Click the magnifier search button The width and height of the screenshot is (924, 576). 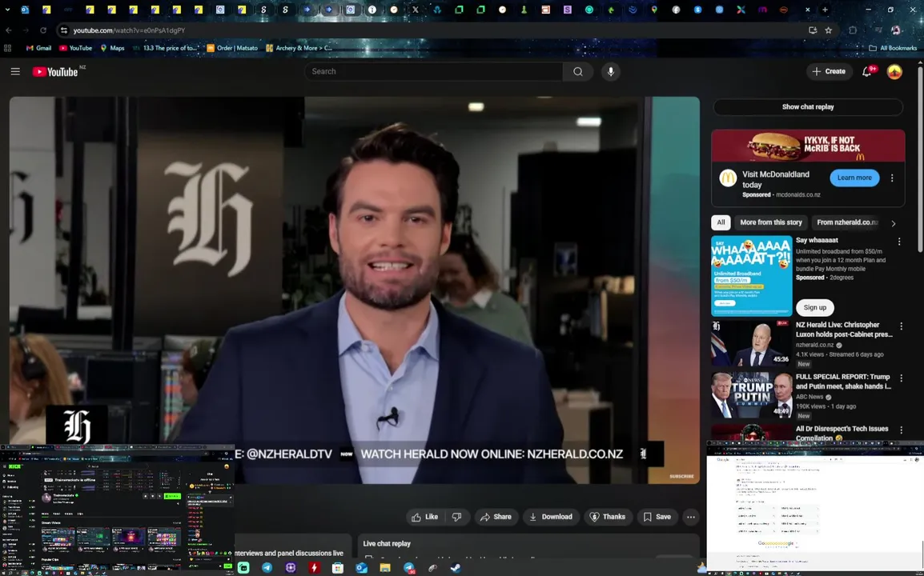tap(578, 71)
